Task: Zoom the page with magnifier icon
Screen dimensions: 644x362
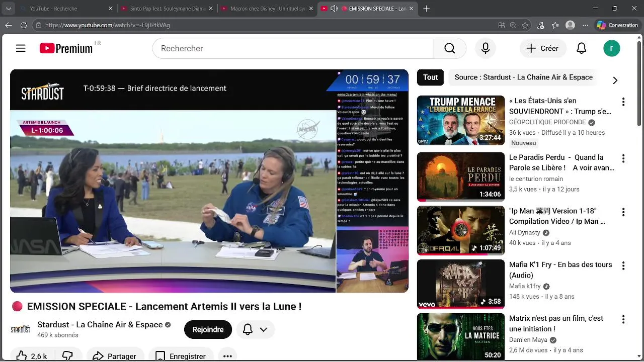Action: 513,25
